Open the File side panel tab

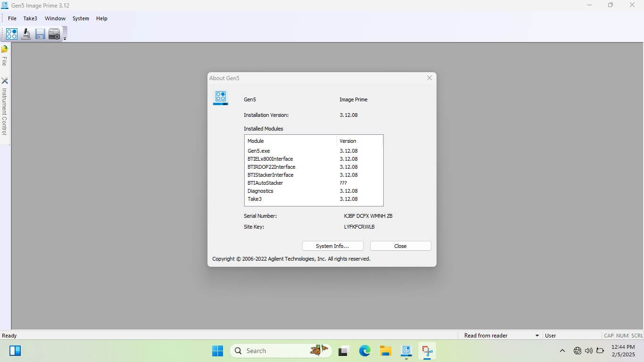(5, 56)
